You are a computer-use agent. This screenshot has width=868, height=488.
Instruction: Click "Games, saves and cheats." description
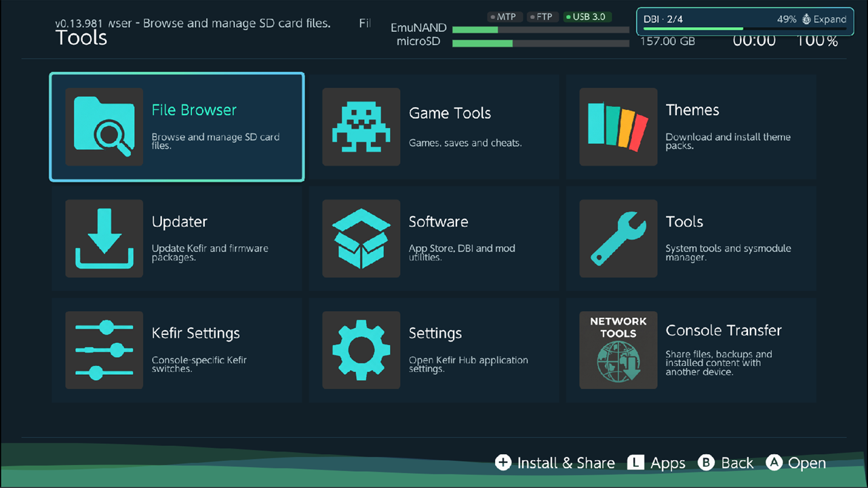coord(465,143)
